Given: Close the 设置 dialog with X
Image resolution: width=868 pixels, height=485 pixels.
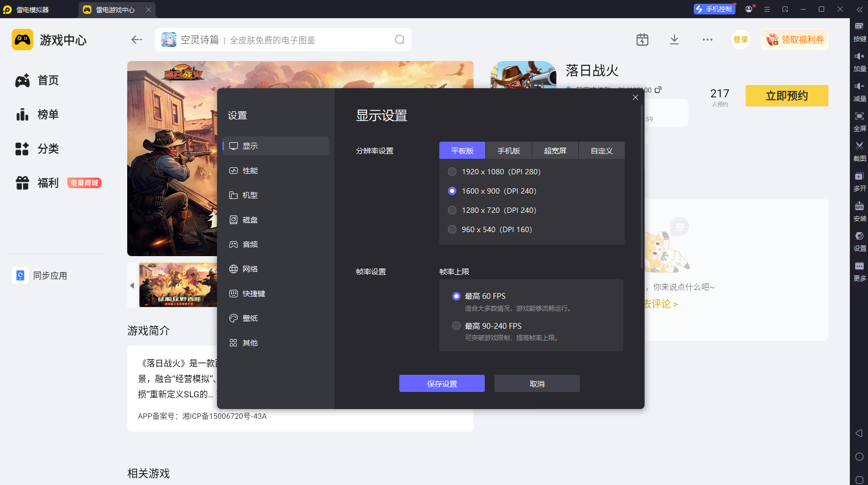Looking at the screenshot, I should [635, 97].
